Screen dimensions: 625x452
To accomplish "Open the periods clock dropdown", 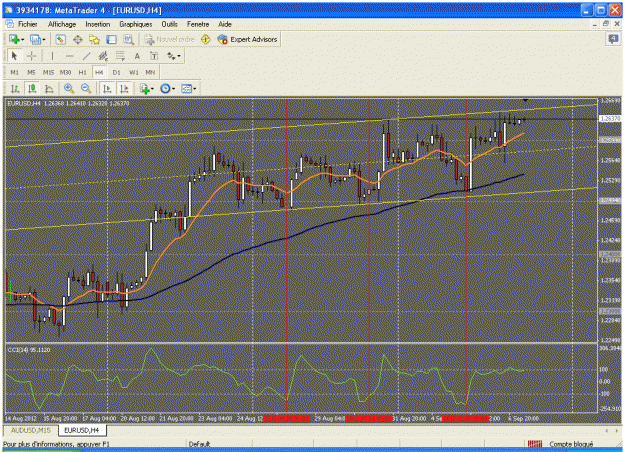I will [x=167, y=88].
